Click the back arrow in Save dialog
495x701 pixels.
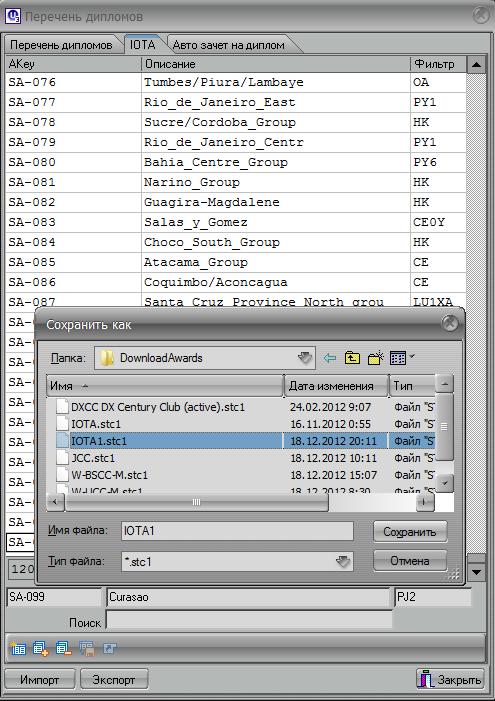coord(330,358)
